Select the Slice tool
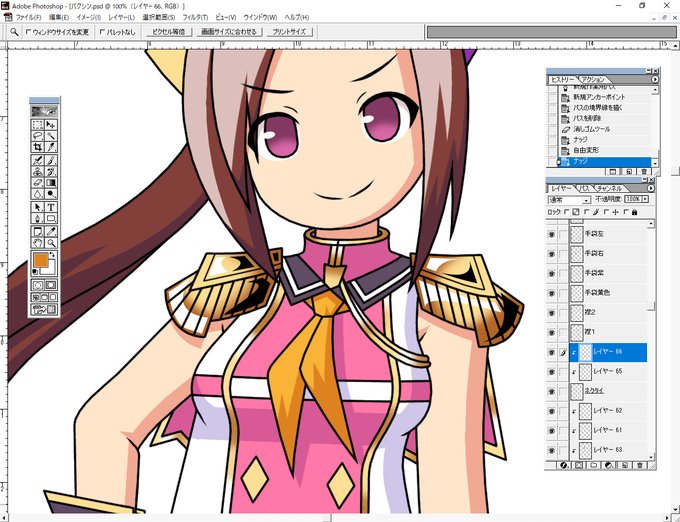This screenshot has height=522, width=680. pyautogui.click(x=51, y=147)
